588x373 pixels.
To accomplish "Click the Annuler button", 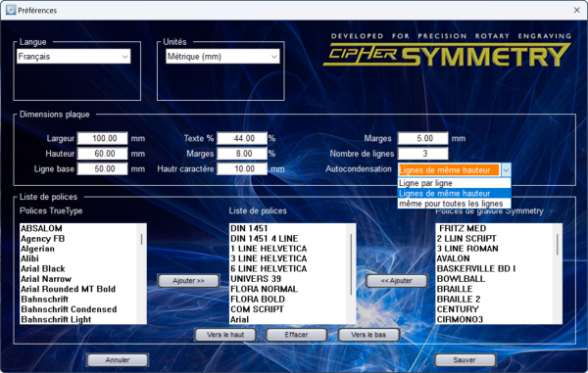I will pyautogui.click(x=118, y=360).
